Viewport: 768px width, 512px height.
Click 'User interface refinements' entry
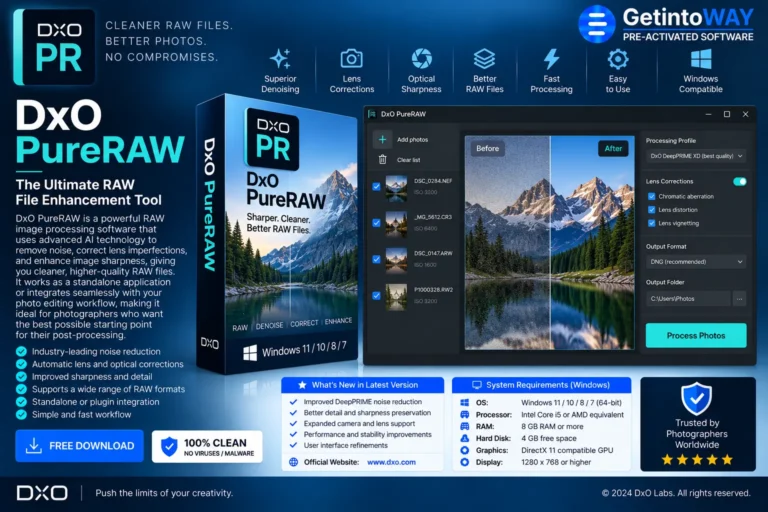[345, 445]
